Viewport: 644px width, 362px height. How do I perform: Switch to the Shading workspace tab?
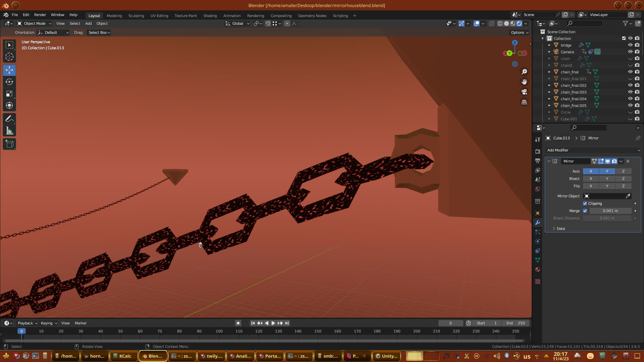[210, 16]
